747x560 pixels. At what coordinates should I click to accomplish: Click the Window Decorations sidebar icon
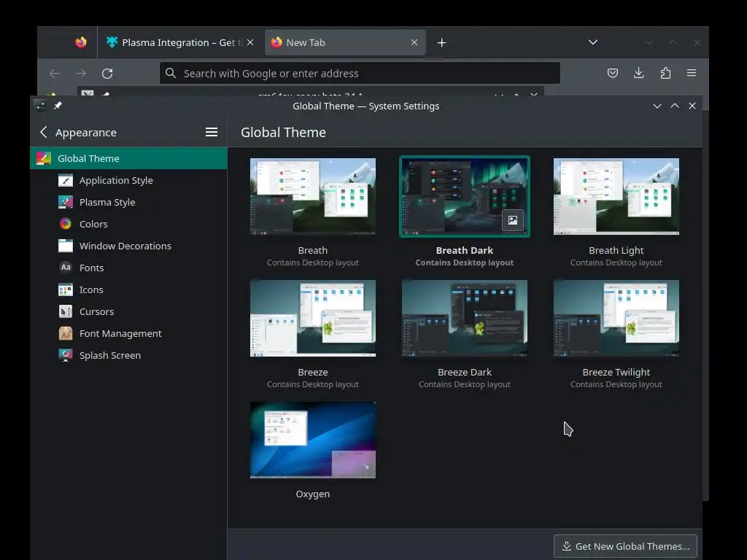[x=65, y=246]
